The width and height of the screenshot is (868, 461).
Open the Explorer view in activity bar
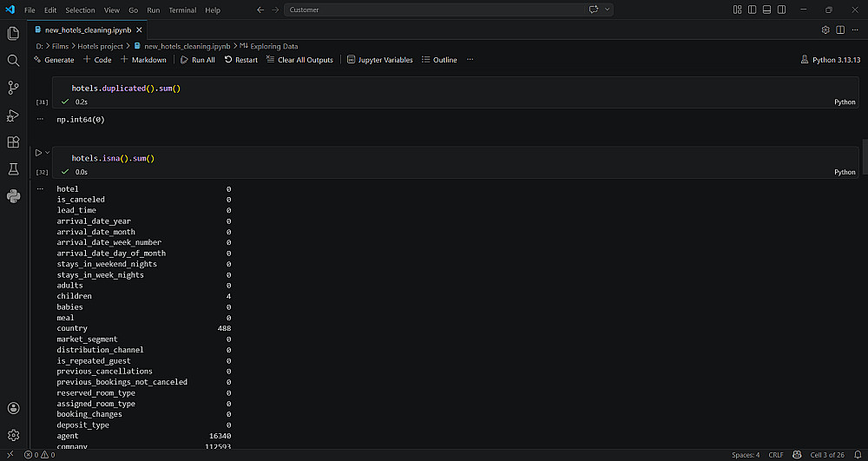click(x=13, y=33)
